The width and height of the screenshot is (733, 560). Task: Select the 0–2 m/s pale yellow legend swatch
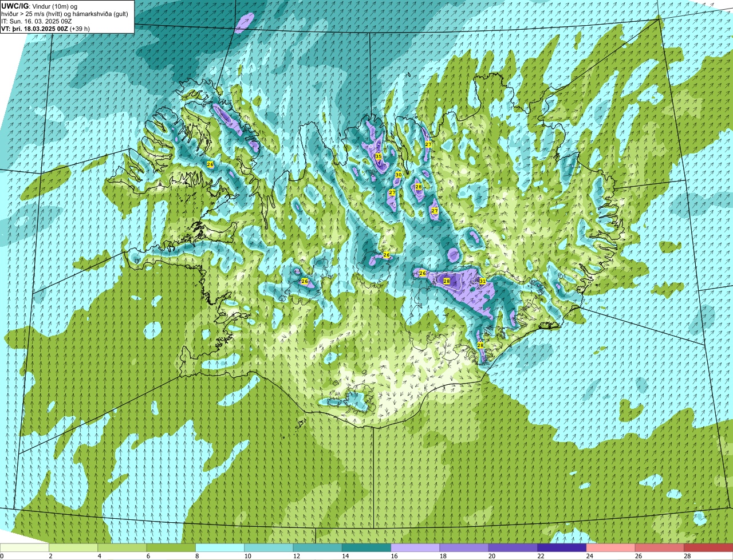(x=25, y=548)
